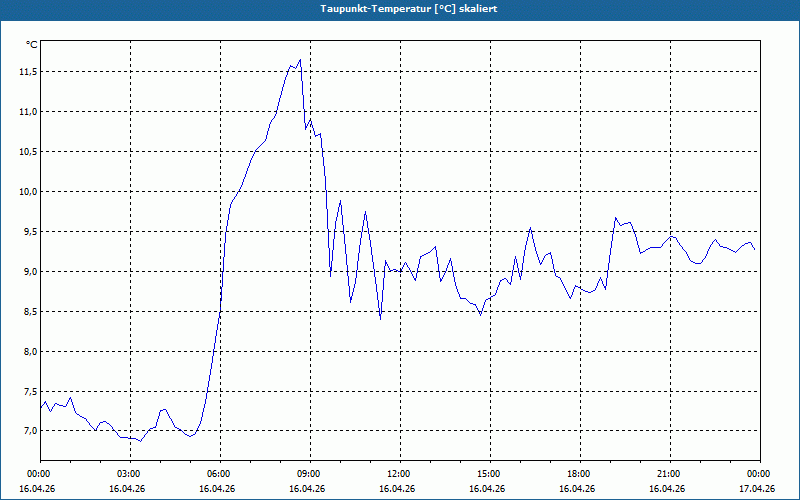Click the 18:00 time axis label

click(x=578, y=474)
